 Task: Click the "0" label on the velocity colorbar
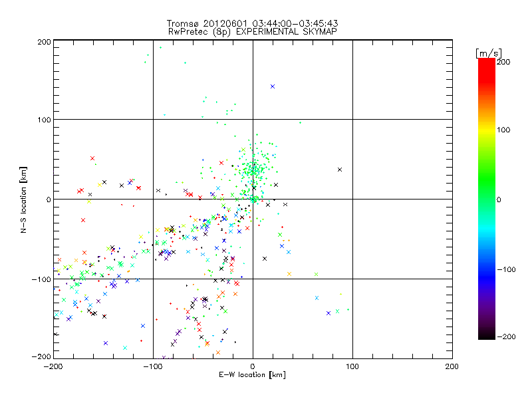coord(499,199)
